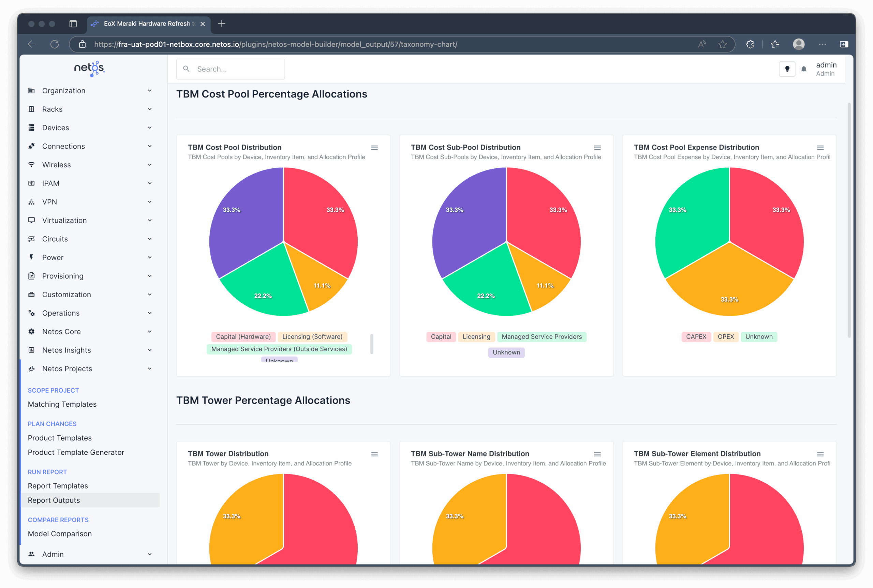Expand the Netos Insights chevron
Screen dimensions: 873x588
point(150,350)
